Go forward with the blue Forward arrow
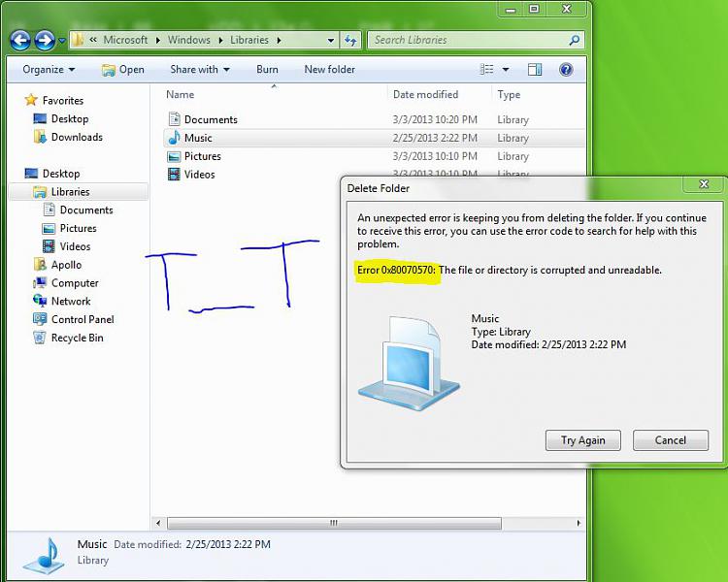 [x=45, y=41]
